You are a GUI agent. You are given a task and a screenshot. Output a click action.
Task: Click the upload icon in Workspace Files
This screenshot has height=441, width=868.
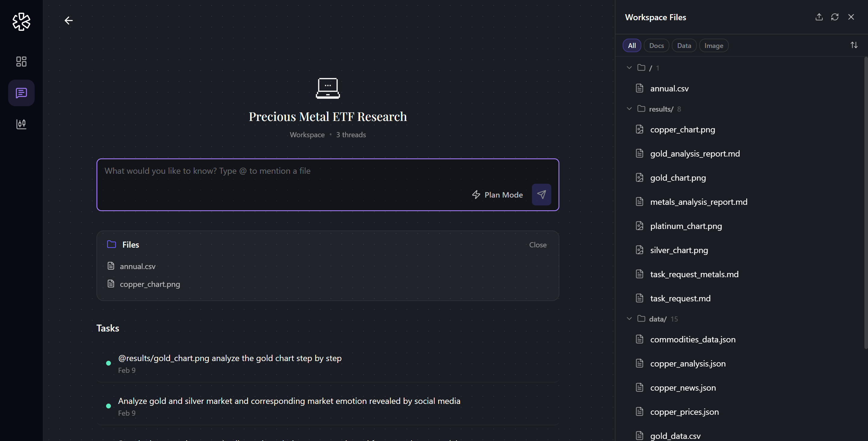click(x=819, y=17)
